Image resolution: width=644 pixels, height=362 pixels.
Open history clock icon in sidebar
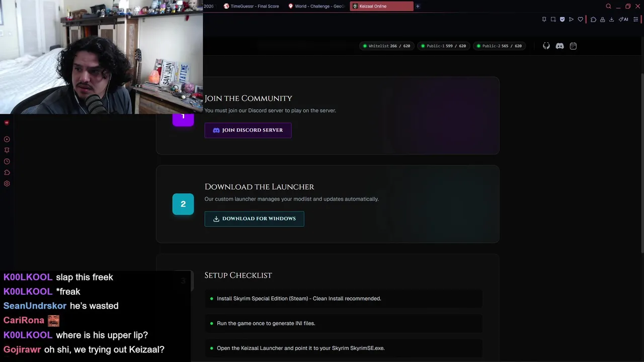[x=7, y=161]
